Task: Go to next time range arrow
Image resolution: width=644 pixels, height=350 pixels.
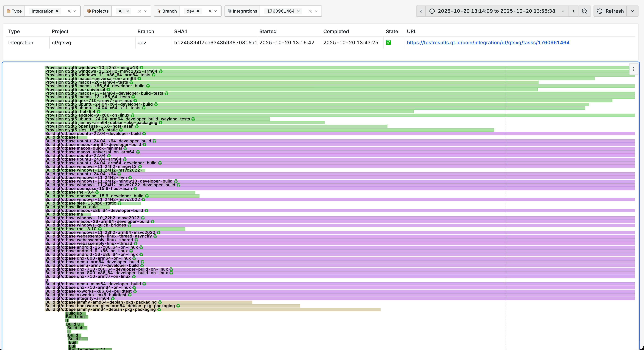Action: coord(573,11)
